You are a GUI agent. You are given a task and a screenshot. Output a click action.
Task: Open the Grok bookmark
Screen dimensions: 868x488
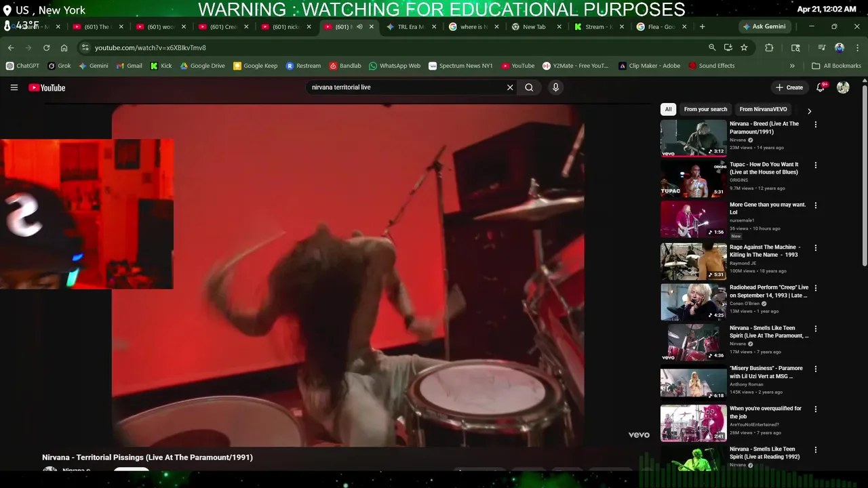[x=59, y=66]
